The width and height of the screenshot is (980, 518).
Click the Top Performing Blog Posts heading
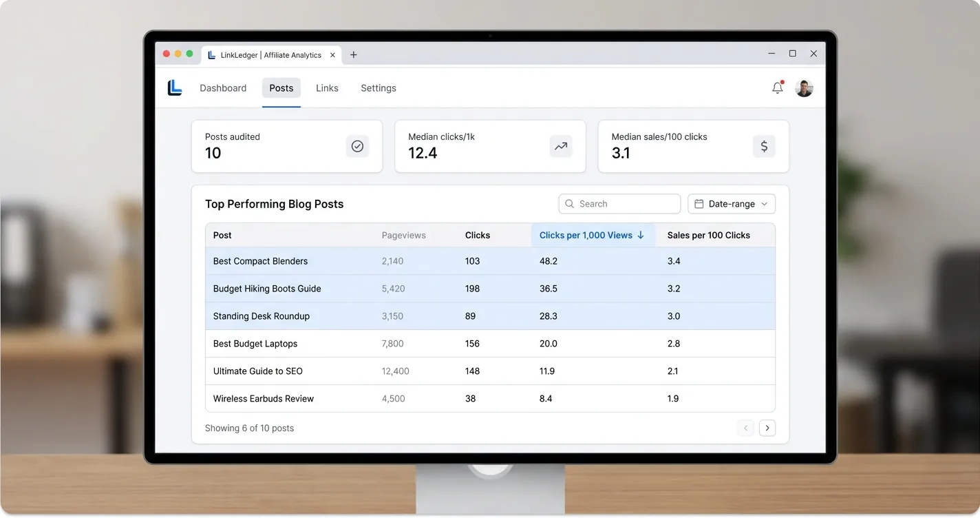coord(274,204)
